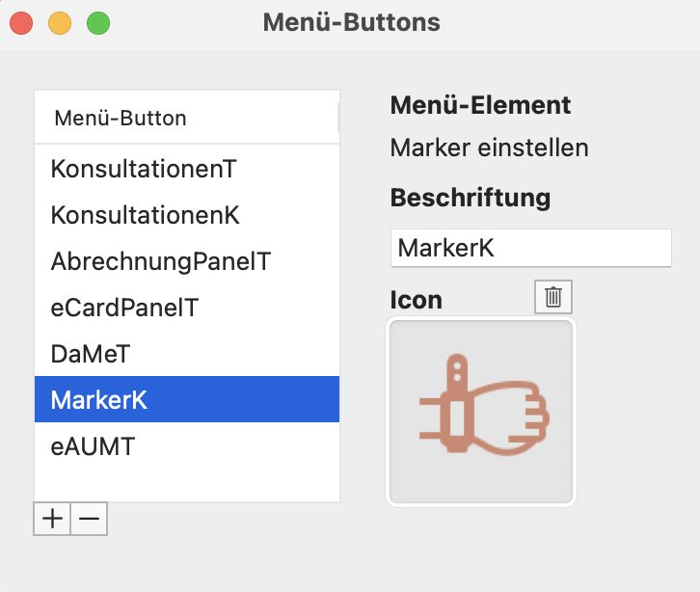
Task: Click the Menü-Buttons title bar
Action: click(x=351, y=22)
